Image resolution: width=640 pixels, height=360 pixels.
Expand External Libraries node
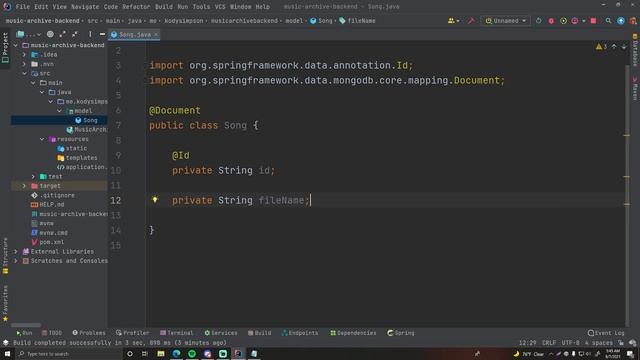click(16, 252)
